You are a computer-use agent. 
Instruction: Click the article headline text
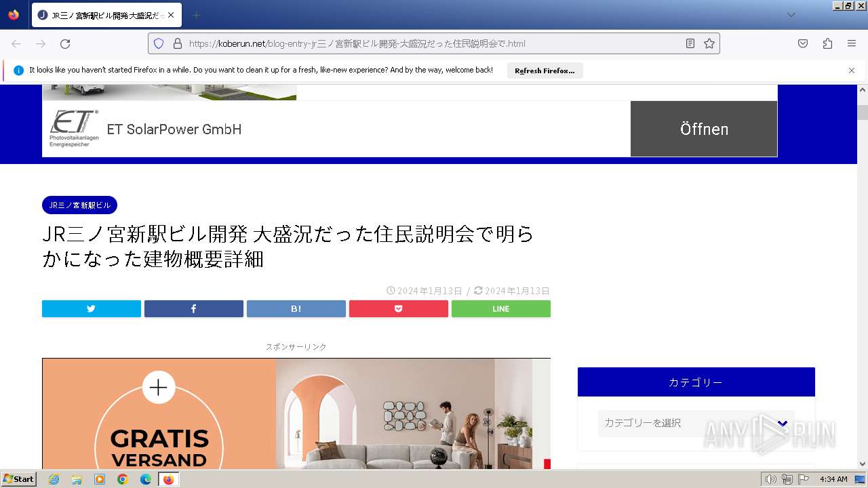pos(288,246)
